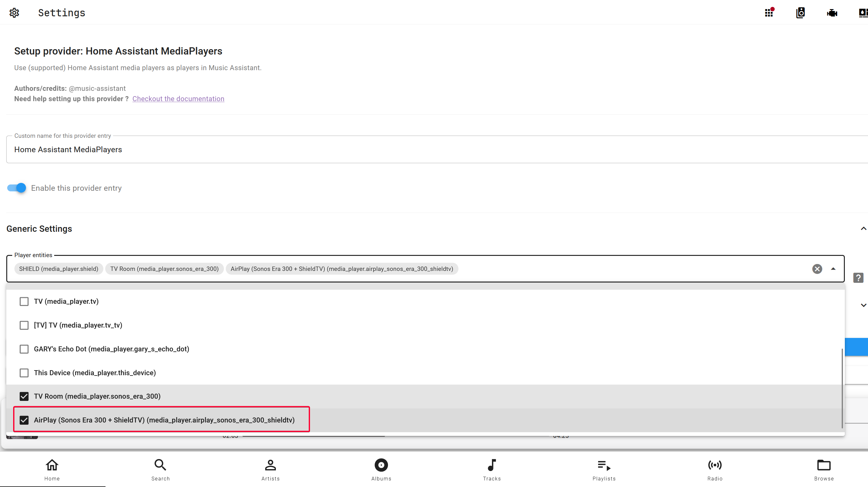The width and height of the screenshot is (868, 487).
Task: Collapse the Player entities dropdown arrow
Action: tap(833, 269)
